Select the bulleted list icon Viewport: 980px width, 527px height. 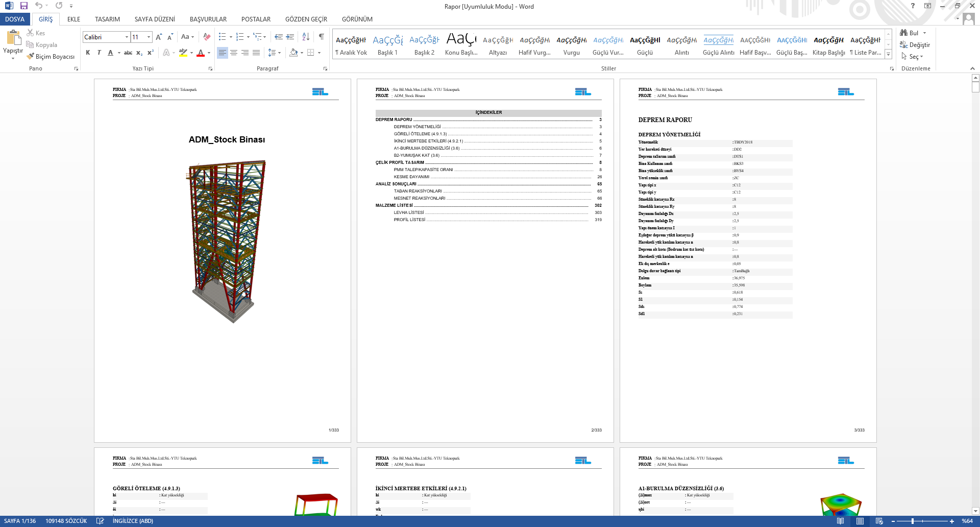coord(222,37)
